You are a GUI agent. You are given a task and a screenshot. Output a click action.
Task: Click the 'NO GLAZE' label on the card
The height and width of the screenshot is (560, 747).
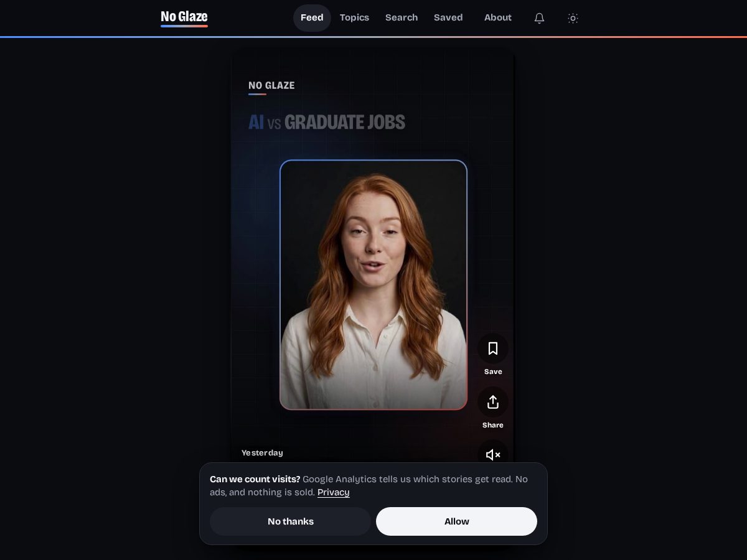[271, 85]
